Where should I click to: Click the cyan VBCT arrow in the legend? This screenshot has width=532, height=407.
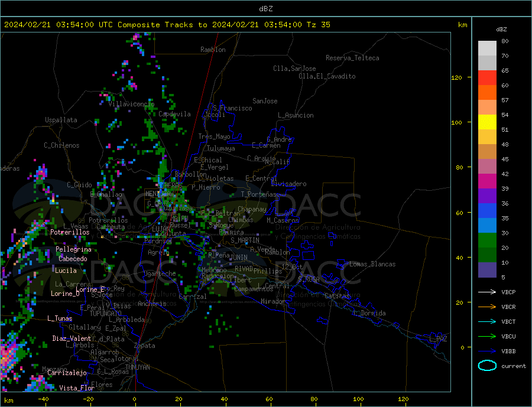click(x=487, y=321)
